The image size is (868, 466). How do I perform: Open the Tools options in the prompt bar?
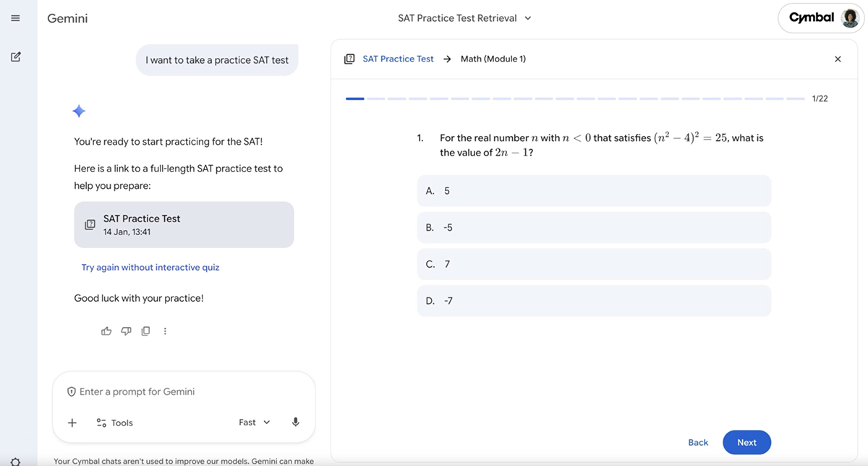(x=115, y=422)
